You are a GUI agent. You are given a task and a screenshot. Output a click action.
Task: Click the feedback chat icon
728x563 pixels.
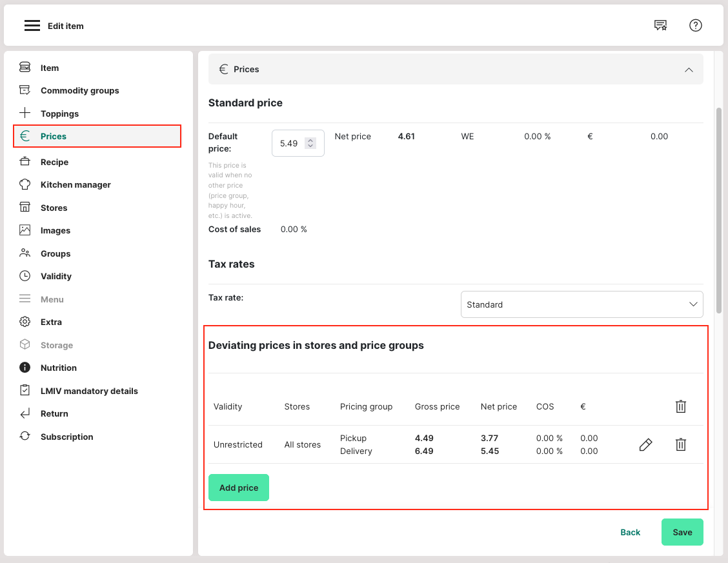tap(660, 25)
